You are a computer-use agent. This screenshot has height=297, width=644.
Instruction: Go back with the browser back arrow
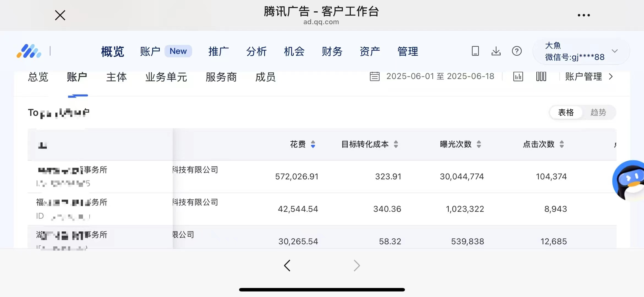point(287,266)
